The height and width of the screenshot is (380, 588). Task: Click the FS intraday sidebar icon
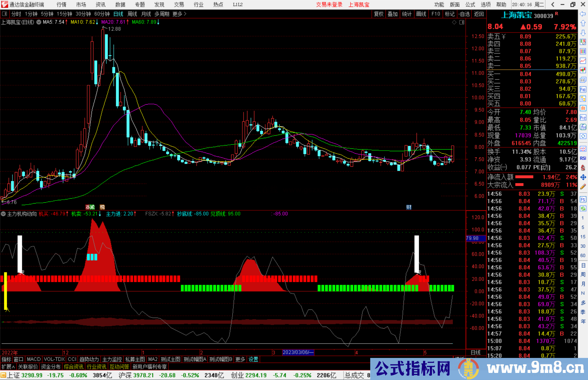click(583, 199)
